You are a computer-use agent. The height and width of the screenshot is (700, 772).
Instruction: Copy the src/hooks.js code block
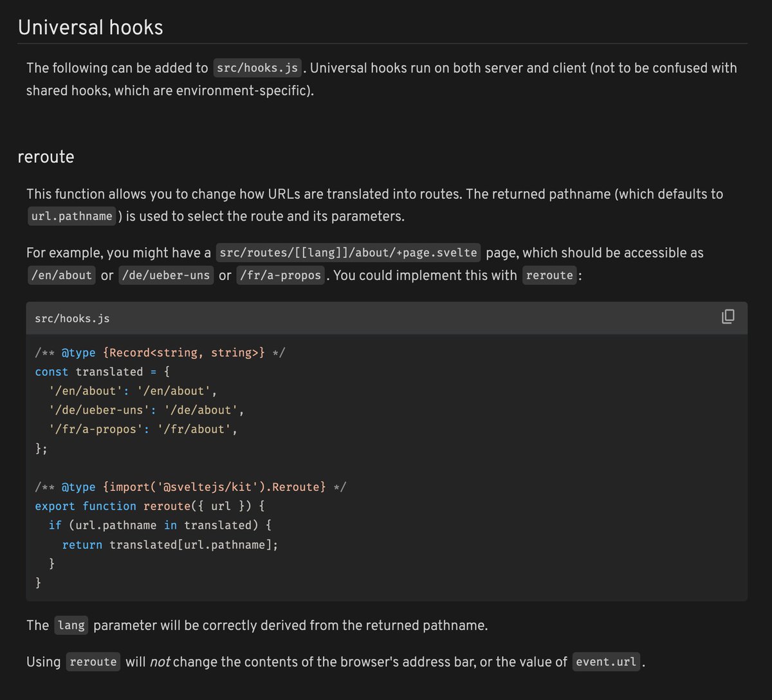click(x=728, y=317)
